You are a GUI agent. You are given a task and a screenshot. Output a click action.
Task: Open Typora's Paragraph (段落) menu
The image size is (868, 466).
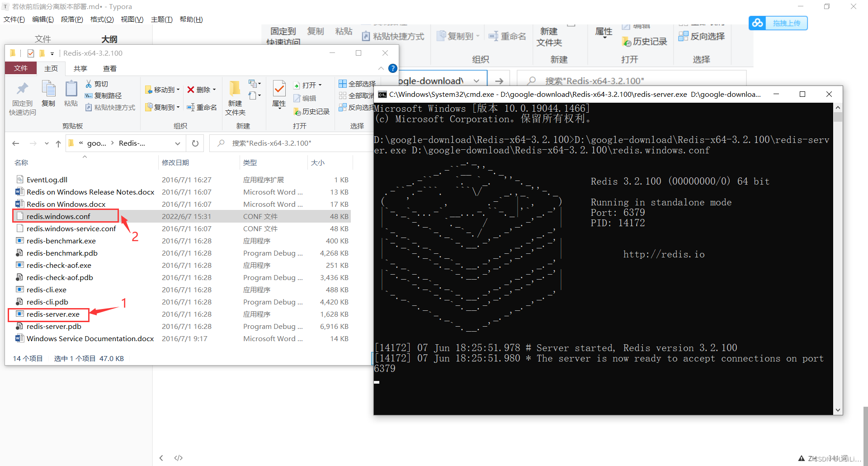coord(72,19)
